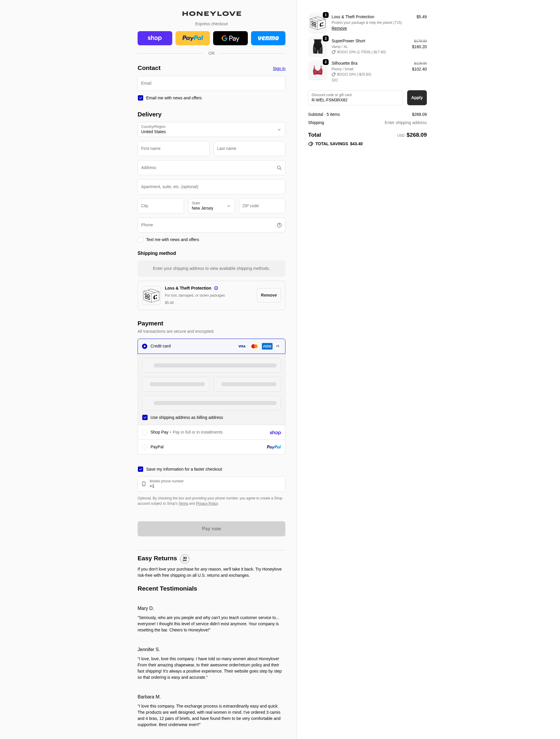The width and height of the screenshot is (560, 739).
Task: Click the phone field help icon
Action: tap(279, 225)
